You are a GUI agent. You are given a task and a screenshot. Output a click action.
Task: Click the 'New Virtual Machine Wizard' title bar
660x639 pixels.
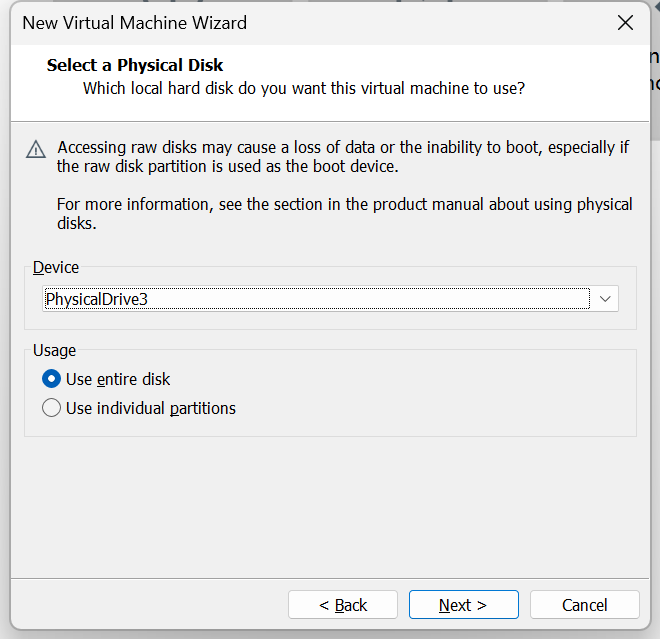[x=135, y=23]
